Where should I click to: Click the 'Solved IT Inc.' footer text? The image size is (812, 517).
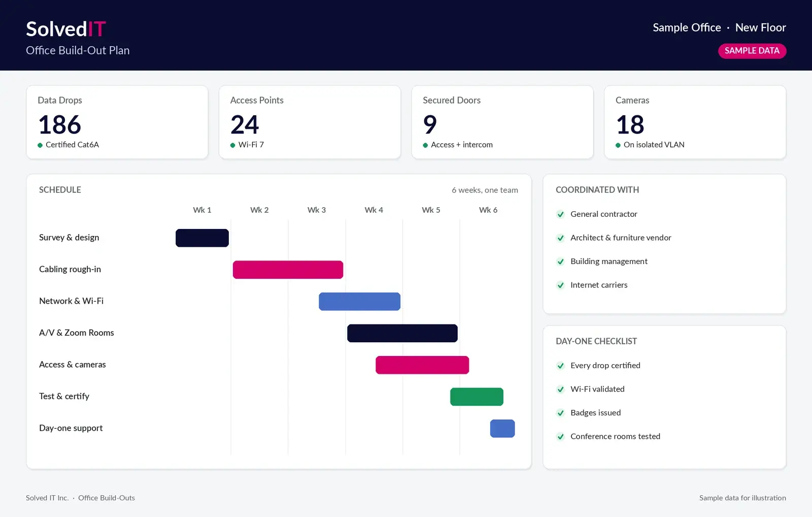[x=47, y=498]
